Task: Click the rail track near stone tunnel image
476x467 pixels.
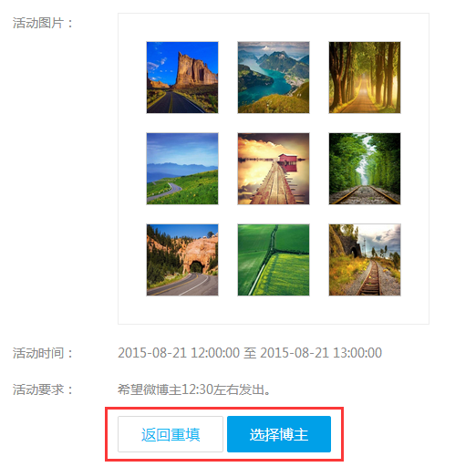Action: pos(365,260)
